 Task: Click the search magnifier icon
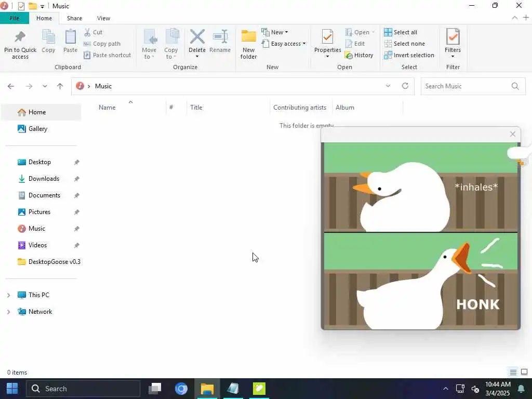(x=515, y=86)
